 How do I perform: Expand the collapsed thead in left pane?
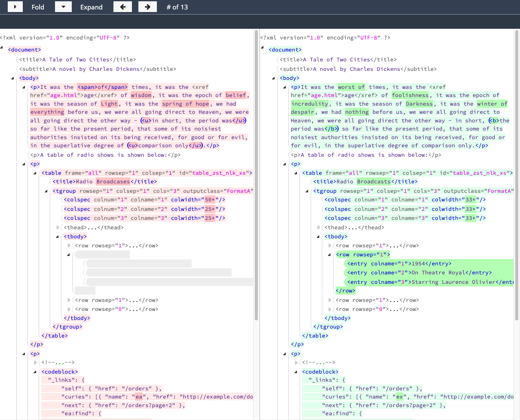(58, 228)
